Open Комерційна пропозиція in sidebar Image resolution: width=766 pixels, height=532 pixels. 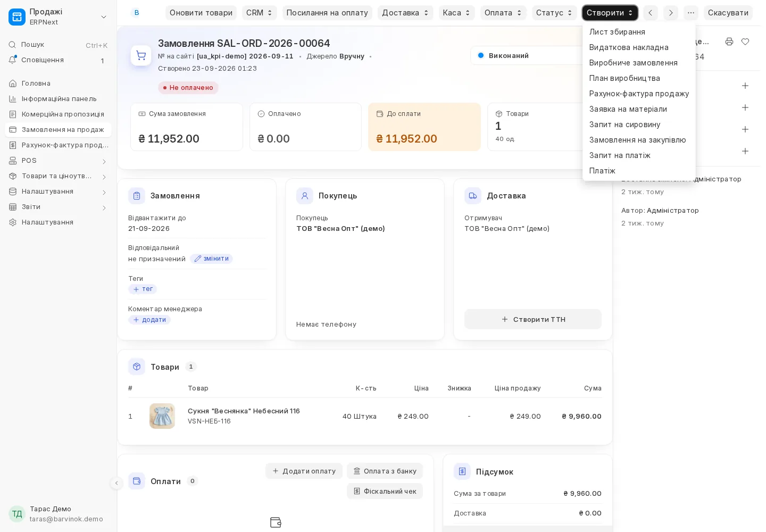click(x=59, y=114)
